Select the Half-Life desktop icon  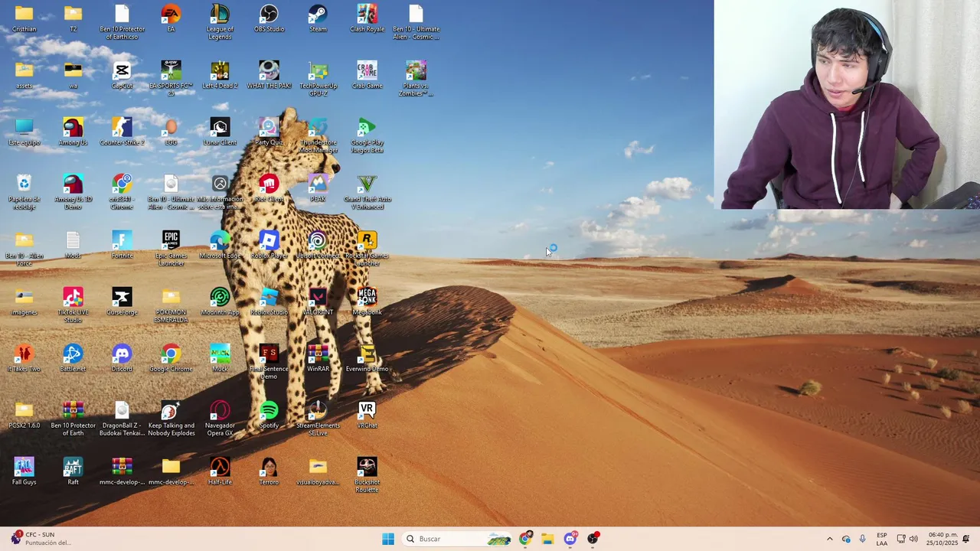(x=220, y=471)
